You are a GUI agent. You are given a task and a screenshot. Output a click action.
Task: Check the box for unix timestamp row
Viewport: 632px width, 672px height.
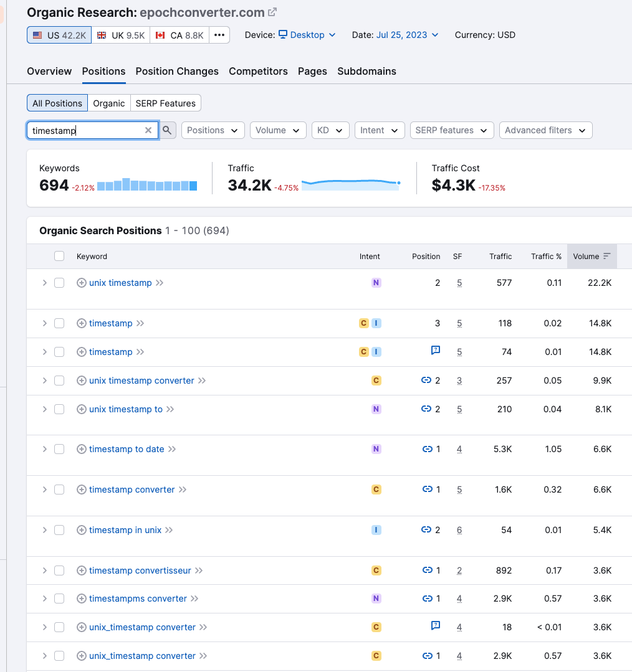coord(59,283)
